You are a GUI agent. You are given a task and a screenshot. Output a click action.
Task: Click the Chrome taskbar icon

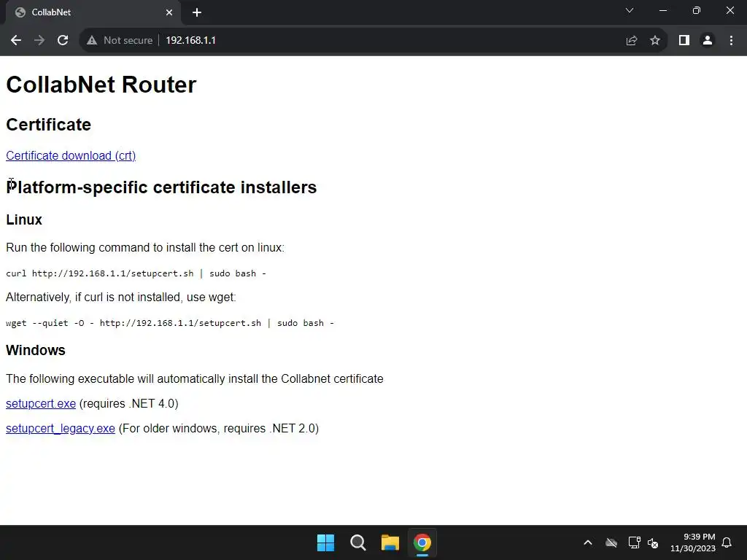tap(422, 542)
